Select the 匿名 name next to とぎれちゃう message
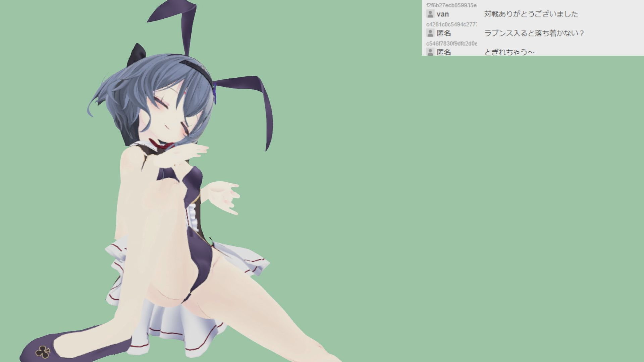Image resolution: width=644 pixels, height=362 pixels. pos(444,52)
